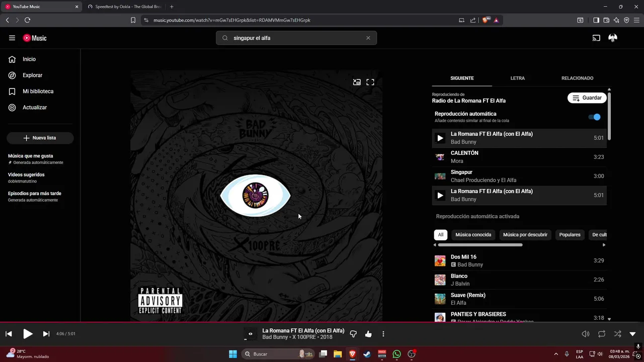Switch to the RELACIONADO tab
This screenshot has width=644, height=362.
577,78
